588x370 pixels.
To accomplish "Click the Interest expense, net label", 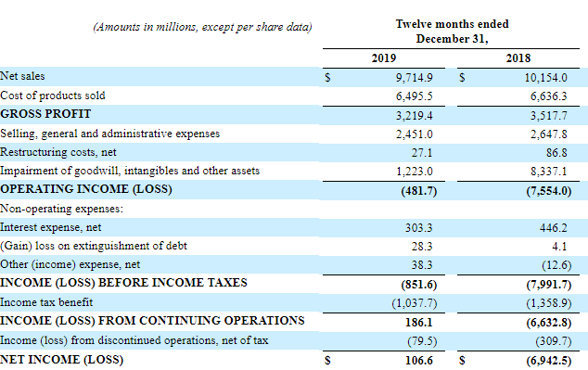I will [x=51, y=227].
